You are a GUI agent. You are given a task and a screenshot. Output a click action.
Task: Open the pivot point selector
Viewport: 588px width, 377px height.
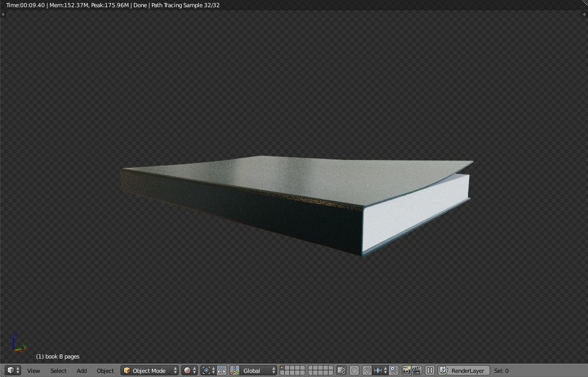208,370
